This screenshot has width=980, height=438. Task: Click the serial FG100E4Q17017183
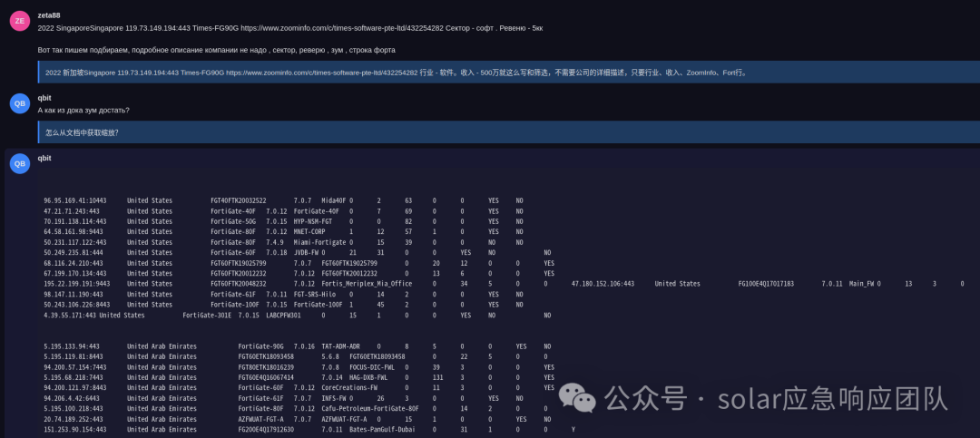coord(766,284)
